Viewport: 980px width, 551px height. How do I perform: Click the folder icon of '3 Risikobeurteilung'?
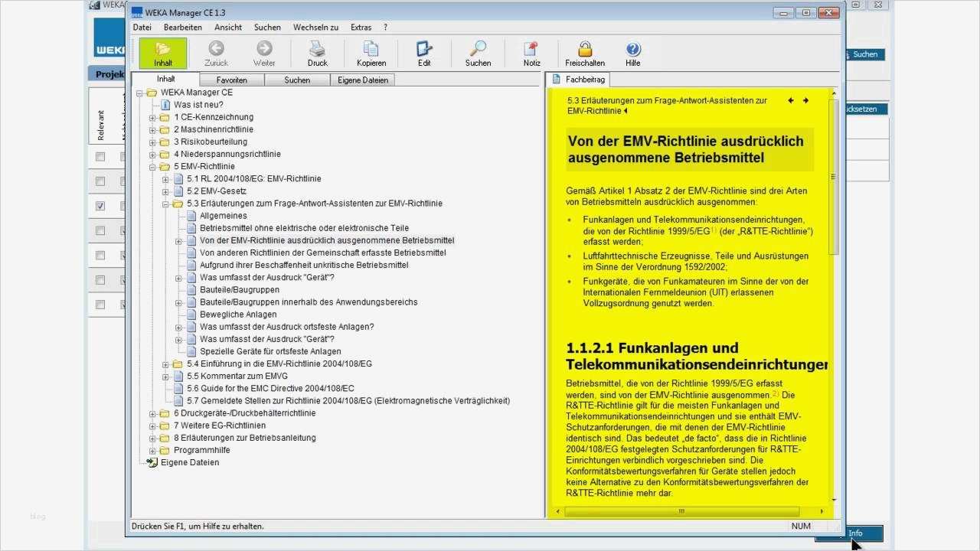[165, 142]
